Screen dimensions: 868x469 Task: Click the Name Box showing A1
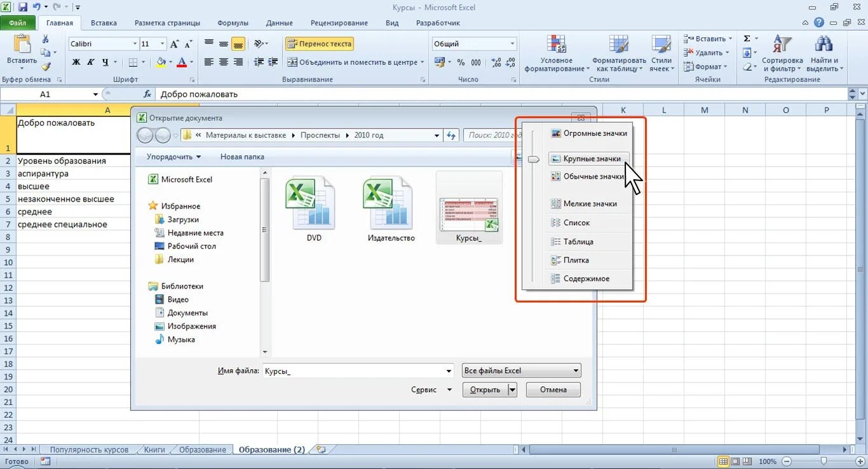click(45, 94)
